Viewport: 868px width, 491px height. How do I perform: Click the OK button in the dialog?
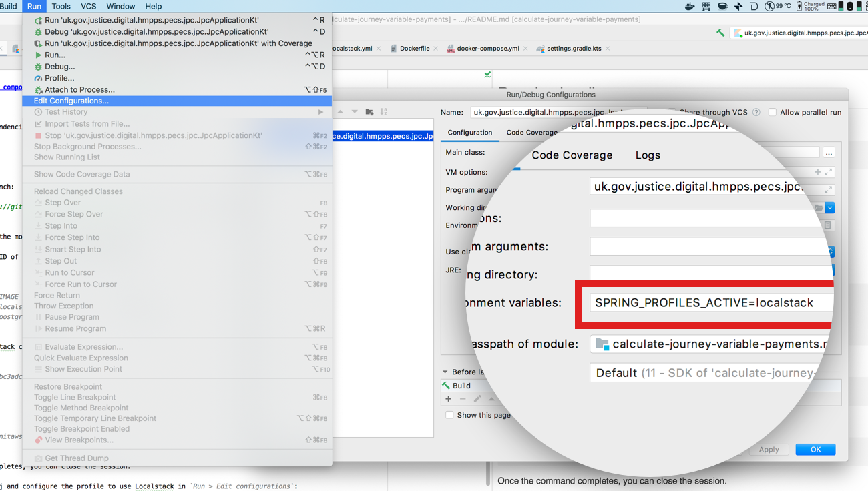tap(815, 450)
